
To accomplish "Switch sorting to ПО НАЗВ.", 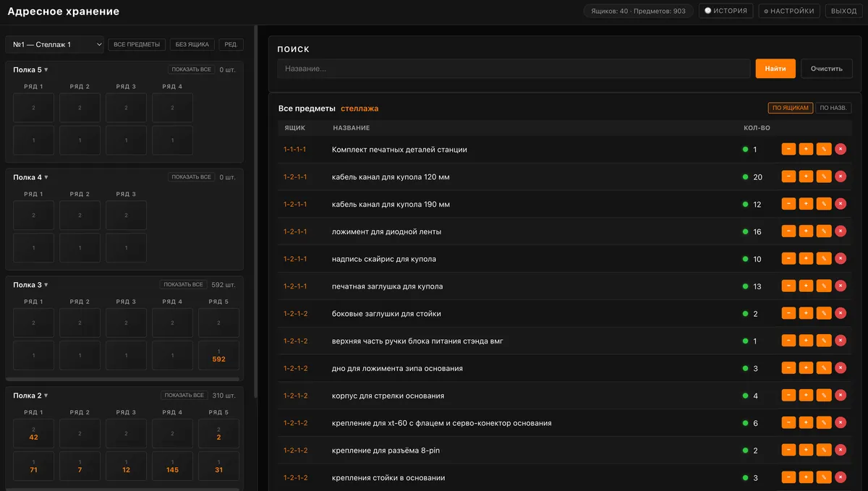I will (833, 108).
